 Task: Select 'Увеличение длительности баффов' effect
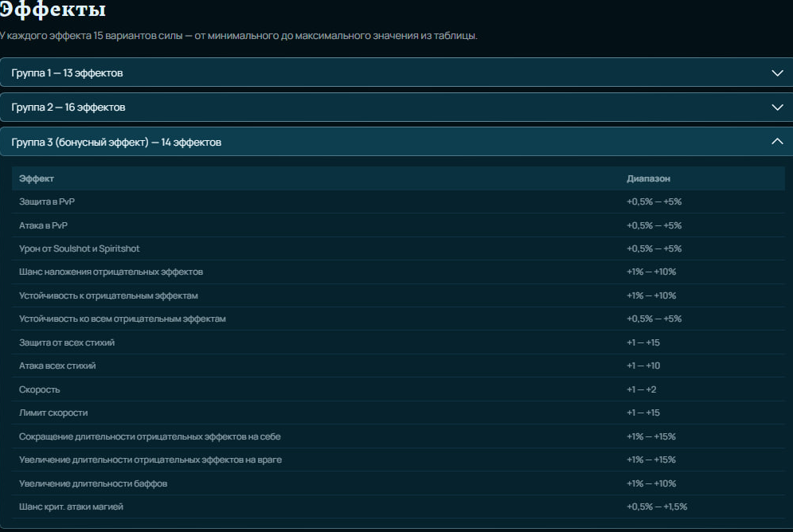pos(93,483)
